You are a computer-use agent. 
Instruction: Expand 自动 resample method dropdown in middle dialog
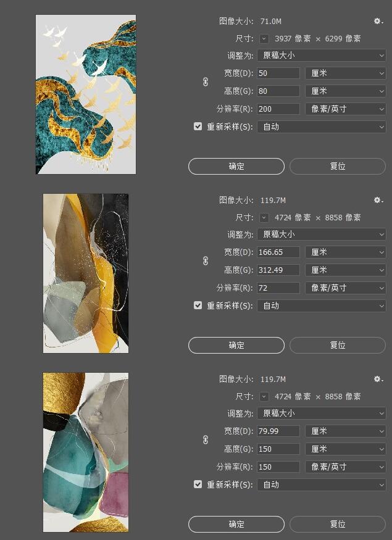point(322,306)
